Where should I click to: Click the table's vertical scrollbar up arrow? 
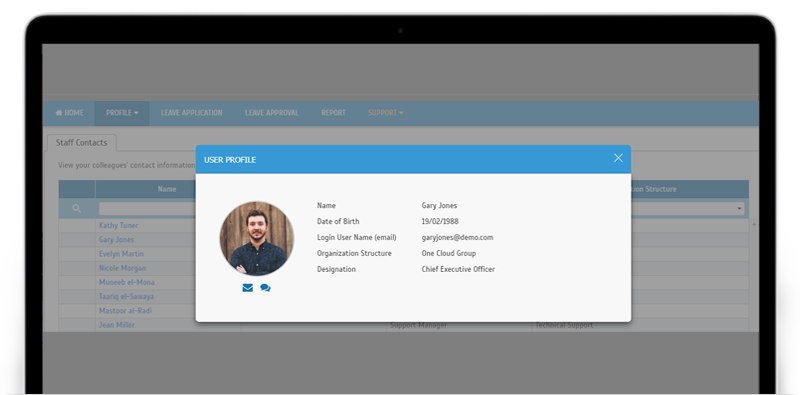[753, 225]
